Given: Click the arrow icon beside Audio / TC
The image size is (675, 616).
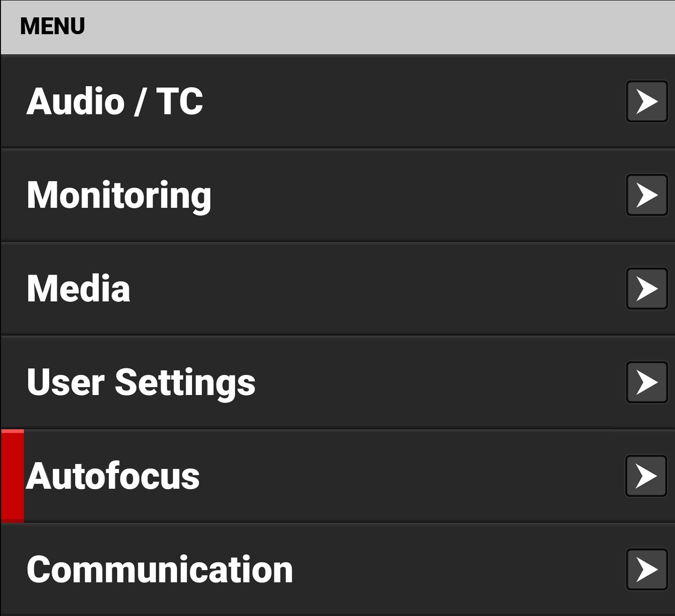Looking at the screenshot, I should (647, 101).
